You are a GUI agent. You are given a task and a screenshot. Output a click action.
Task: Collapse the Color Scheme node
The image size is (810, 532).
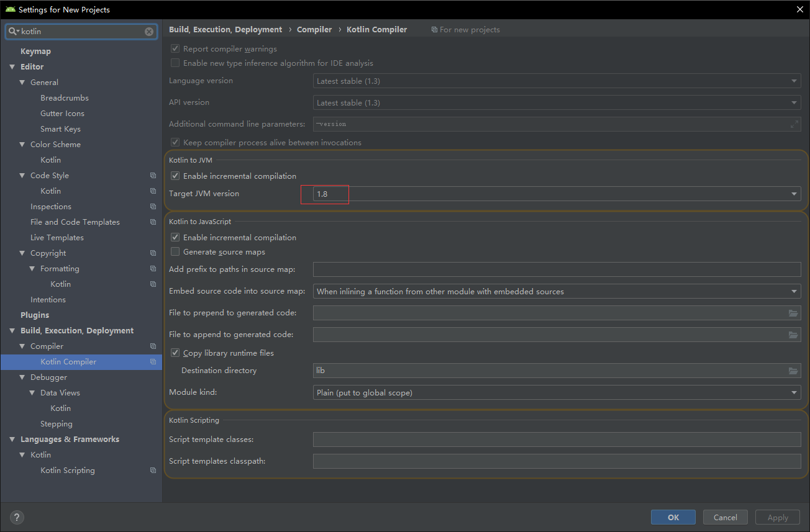pos(22,145)
